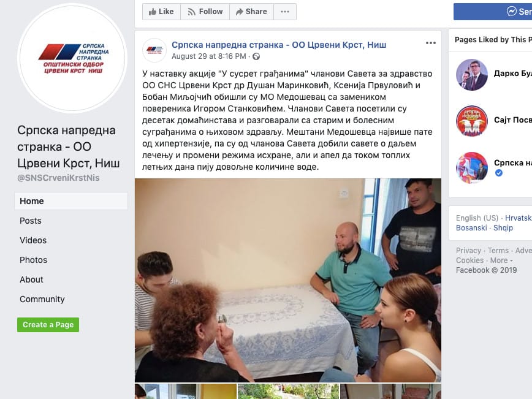The height and width of the screenshot is (399, 532).
Task: Select Photos in the page sidebar
Action: pos(33,260)
